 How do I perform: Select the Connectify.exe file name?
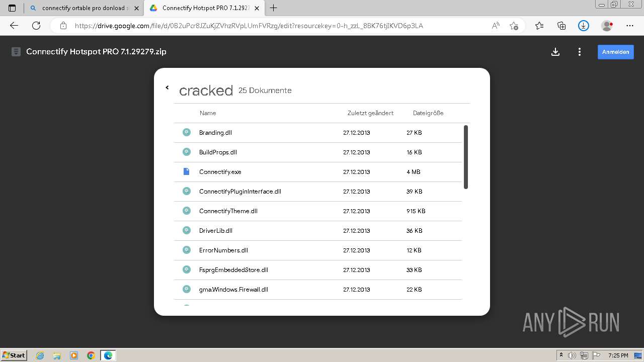[220, 172]
